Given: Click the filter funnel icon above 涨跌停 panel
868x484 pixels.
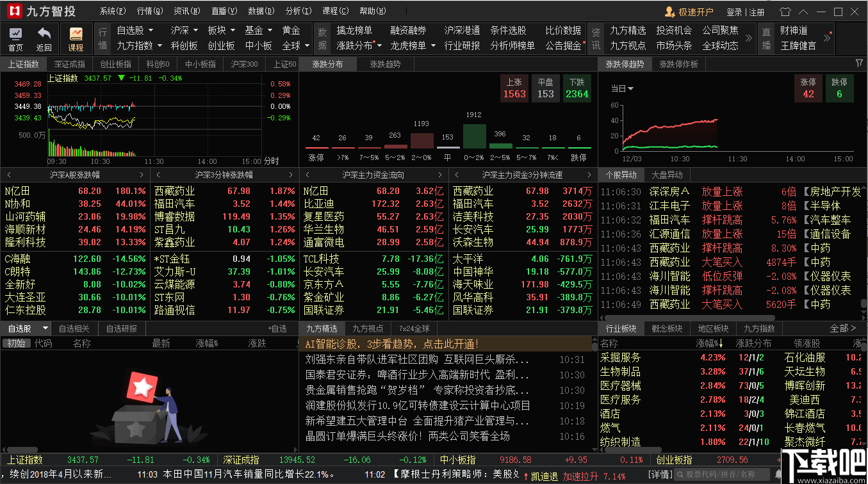Looking at the screenshot, I should (x=859, y=63).
